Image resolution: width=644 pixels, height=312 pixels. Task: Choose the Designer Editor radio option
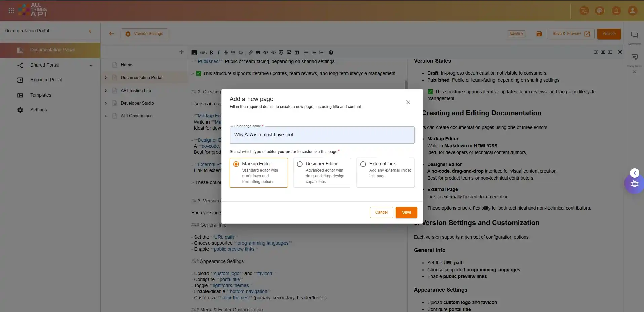(x=300, y=164)
